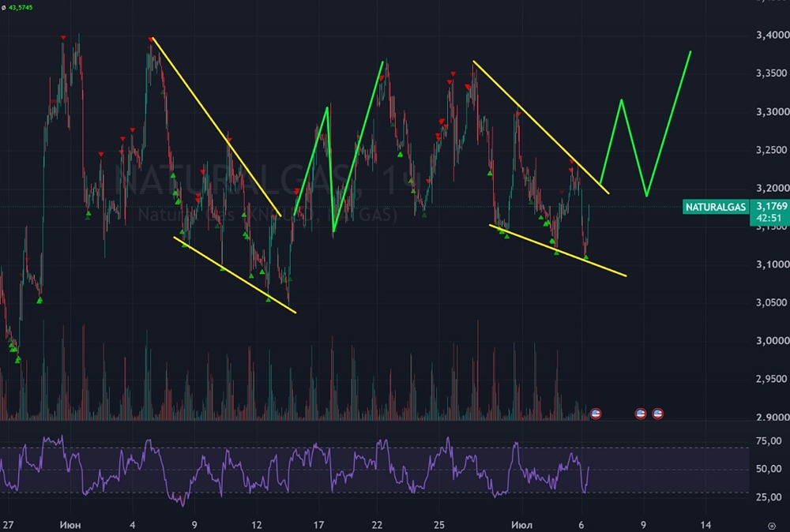Viewport: 790px width, 532px height.
Task: Click the 12 date label on the time axis
Action: pos(257,525)
